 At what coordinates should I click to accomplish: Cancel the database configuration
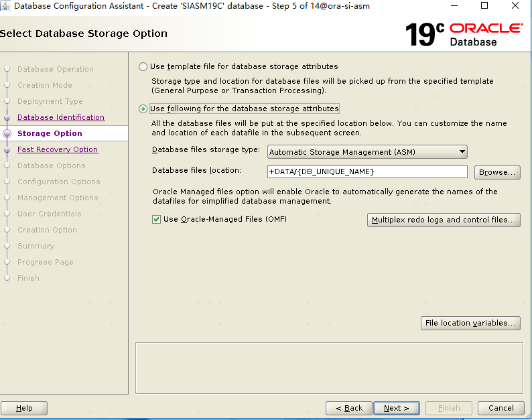(x=501, y=408)
